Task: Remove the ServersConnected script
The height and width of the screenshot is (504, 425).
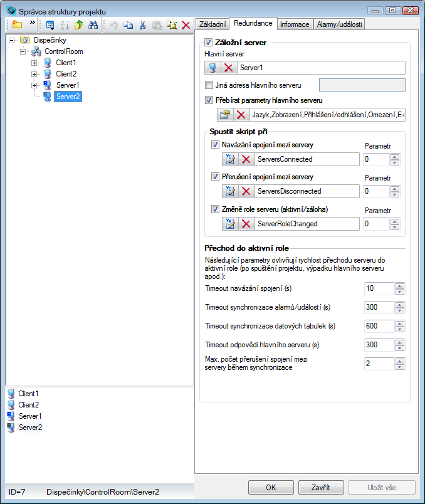Action: click(246, 159)
